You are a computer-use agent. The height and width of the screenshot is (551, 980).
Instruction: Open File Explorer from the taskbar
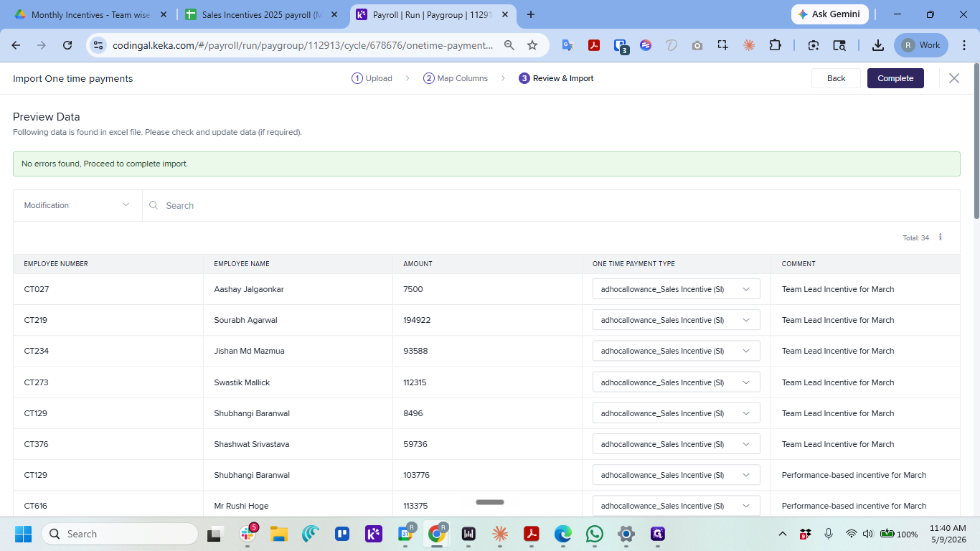pyautogui.click(x=279, y=534)
